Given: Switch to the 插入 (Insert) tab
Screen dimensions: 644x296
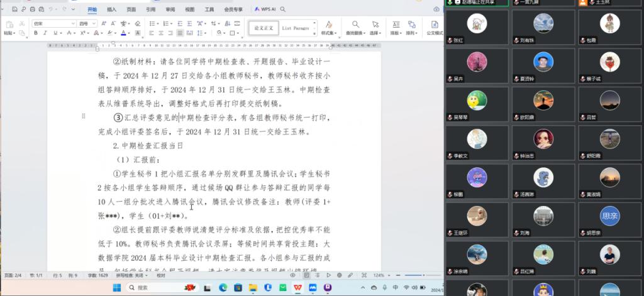Looking at the screenshot, I should tap(111, 9).
